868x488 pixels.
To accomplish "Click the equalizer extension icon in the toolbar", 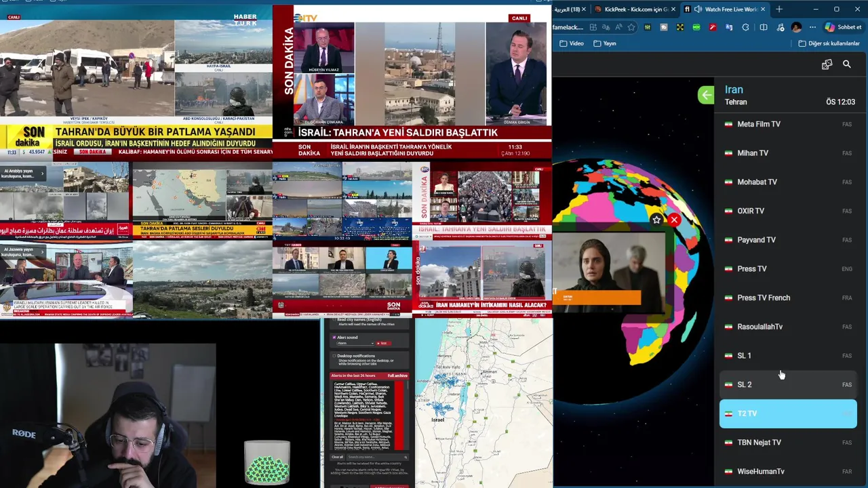I will (648, 27).
